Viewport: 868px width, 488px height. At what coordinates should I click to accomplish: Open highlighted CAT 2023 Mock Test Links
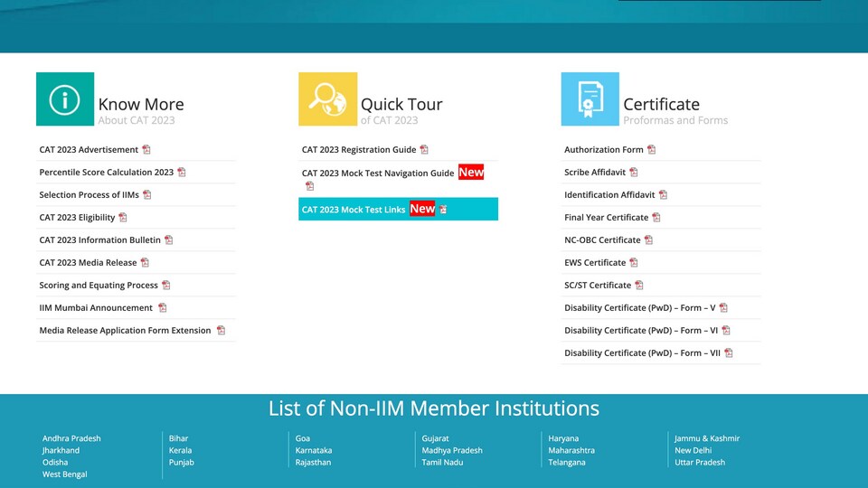(x=354, y=209)
